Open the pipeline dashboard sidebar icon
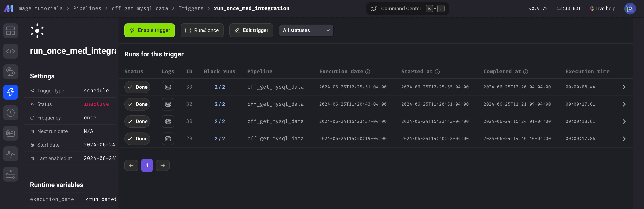The height and width of the screenshot is (209, 644). [x=10, y=31]
